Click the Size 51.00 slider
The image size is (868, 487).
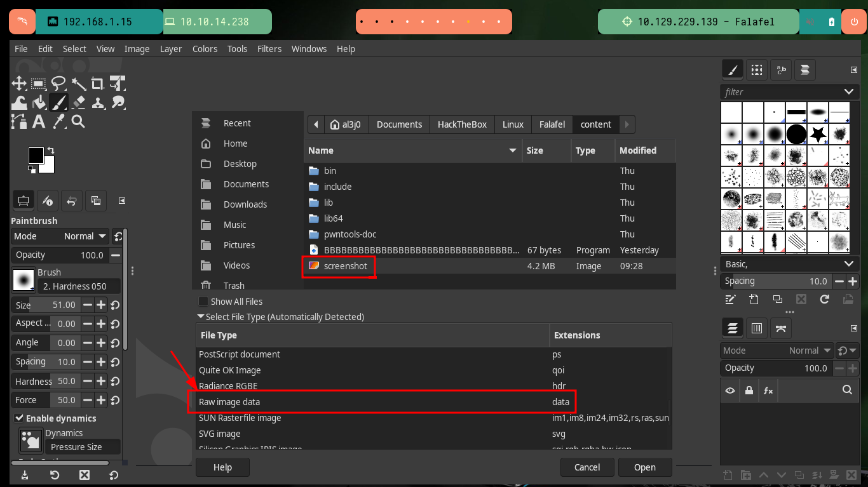coord(46,305)
